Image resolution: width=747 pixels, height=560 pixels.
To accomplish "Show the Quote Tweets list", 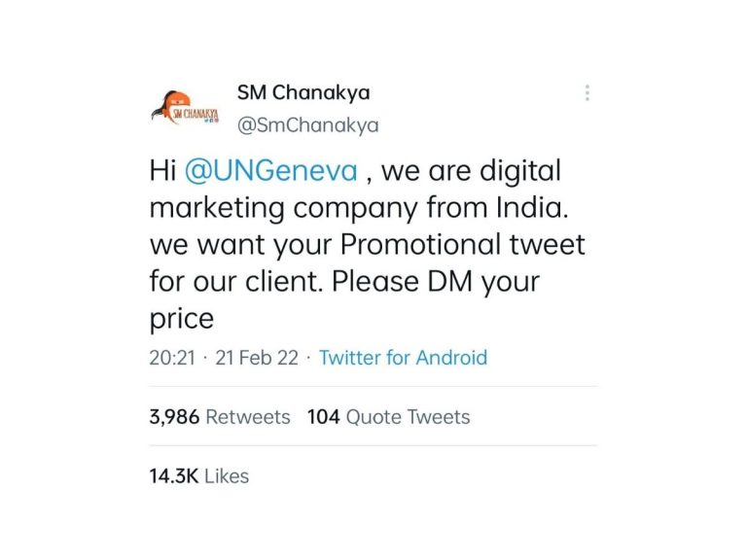I will pos(408,417).
